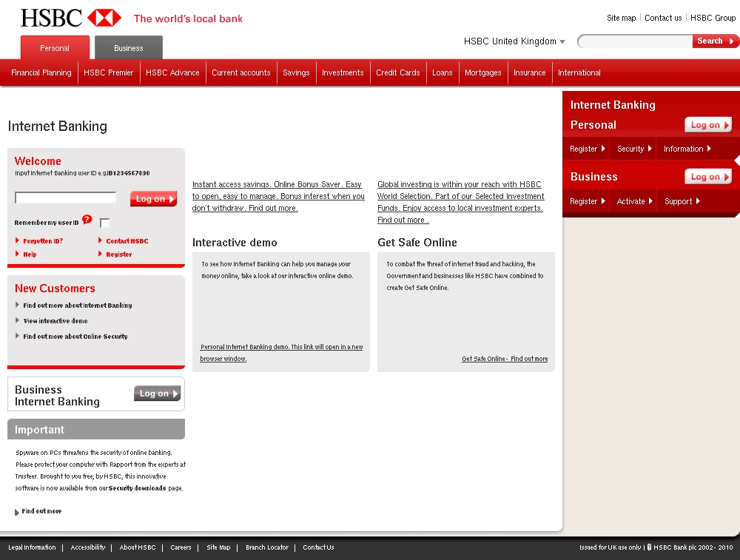The image size is (740, 560).
Task: Click the Contact HSBC link
Action: pos(127,241)
